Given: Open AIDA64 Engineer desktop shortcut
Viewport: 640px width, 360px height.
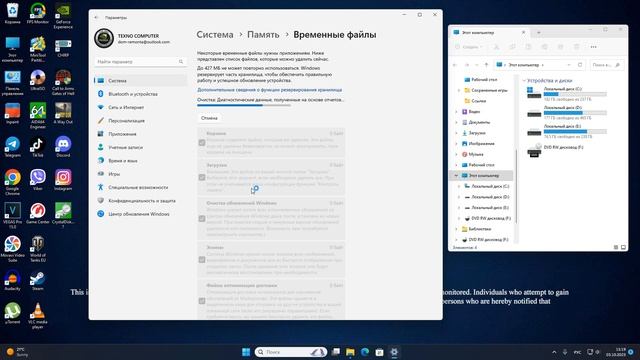Looking at the screenshot, I should coord(38,116).
